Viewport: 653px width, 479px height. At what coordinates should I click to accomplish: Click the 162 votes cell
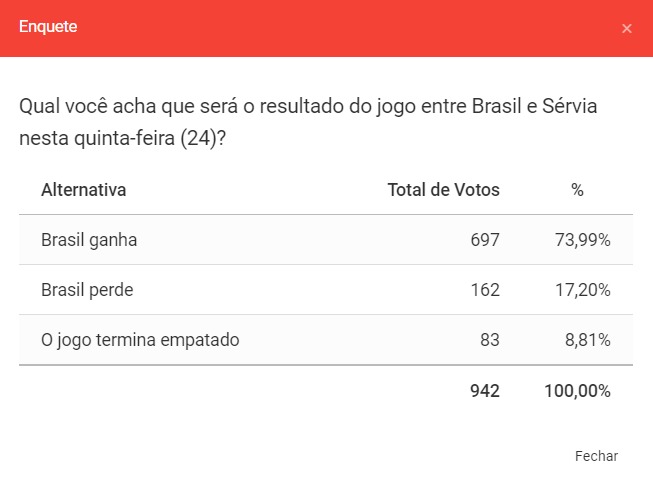[x=484, y=290]
